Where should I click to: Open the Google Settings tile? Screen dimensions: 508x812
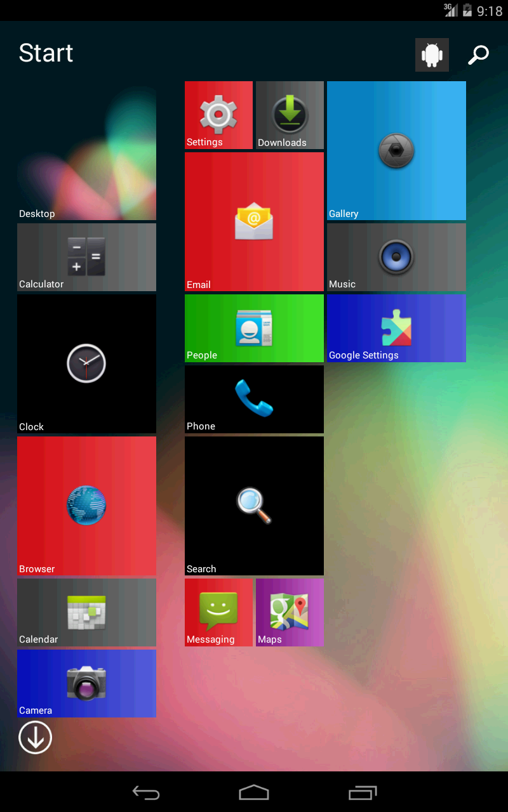click(x=396, y=329)
